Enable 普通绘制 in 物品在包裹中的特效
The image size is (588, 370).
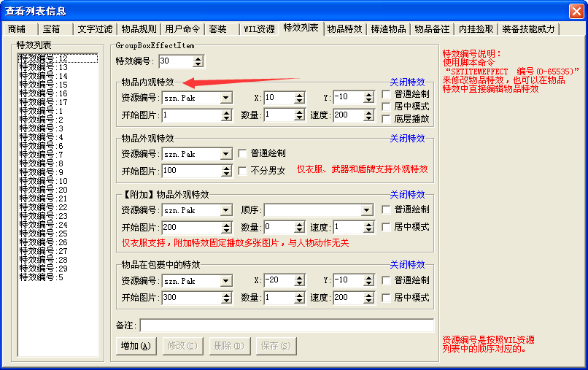(386, 280)
